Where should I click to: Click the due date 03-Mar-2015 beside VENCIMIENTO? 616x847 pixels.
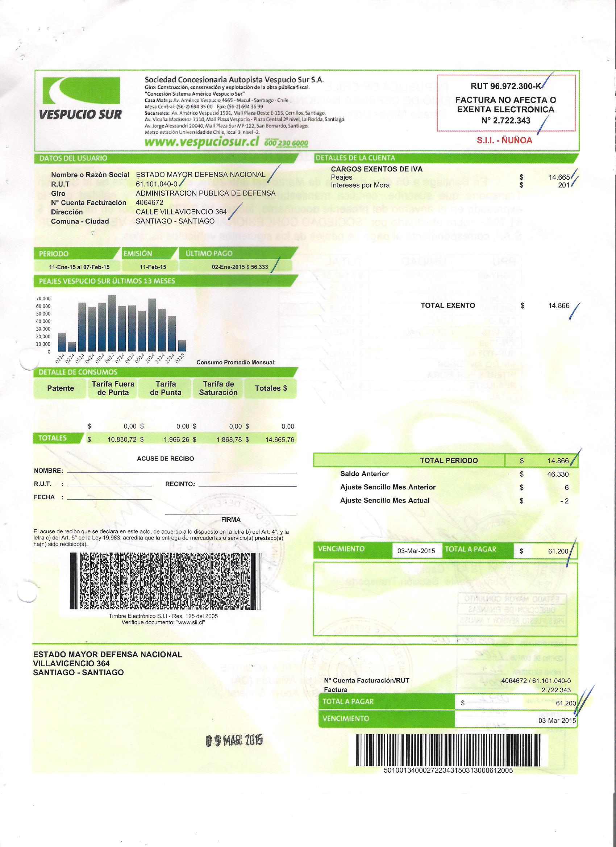pos(416,551)
